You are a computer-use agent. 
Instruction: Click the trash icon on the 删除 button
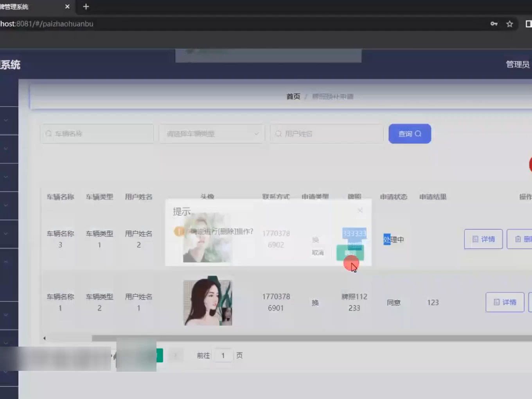click(518, 239)
